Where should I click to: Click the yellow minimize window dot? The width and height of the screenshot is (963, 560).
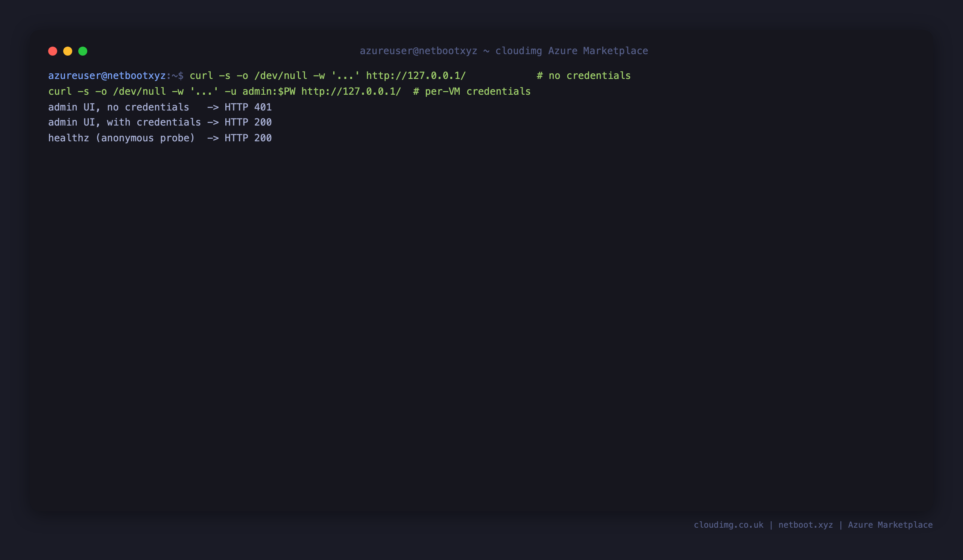pos(68,51)
